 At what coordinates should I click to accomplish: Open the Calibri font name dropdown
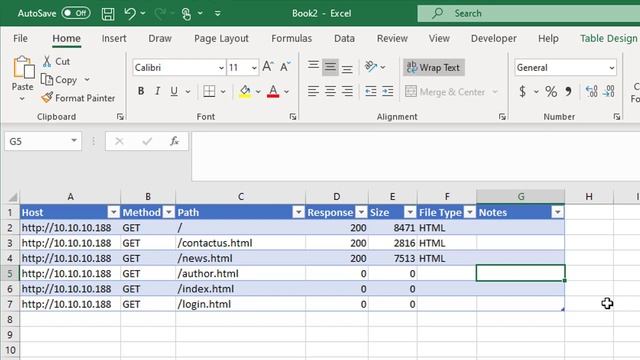[x=221, y=68]
